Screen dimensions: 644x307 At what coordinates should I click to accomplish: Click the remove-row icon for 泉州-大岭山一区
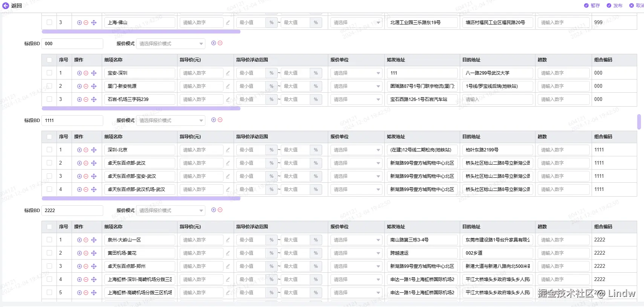(86, 240)
